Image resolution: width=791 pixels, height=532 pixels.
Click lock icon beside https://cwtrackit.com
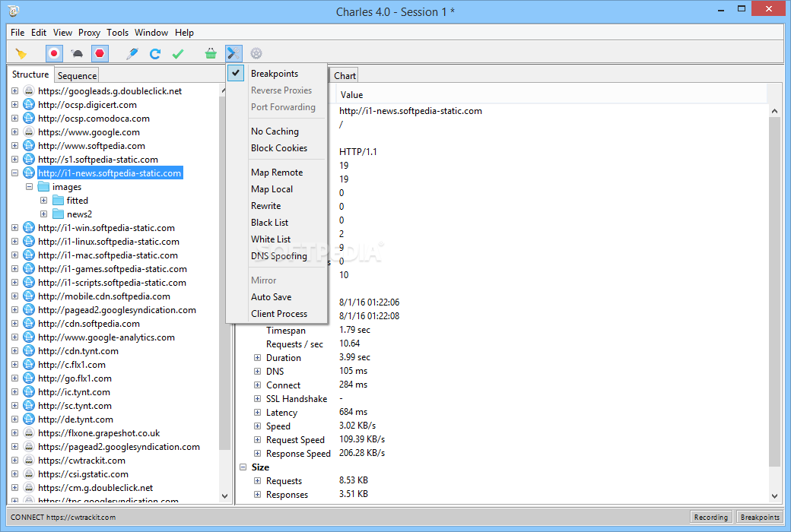pyautogui.click(x=29, y=460)
